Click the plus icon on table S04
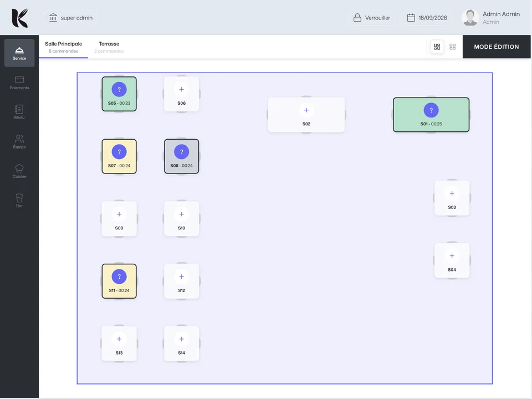Screen dimensions: 532x399 coord(452,256)
